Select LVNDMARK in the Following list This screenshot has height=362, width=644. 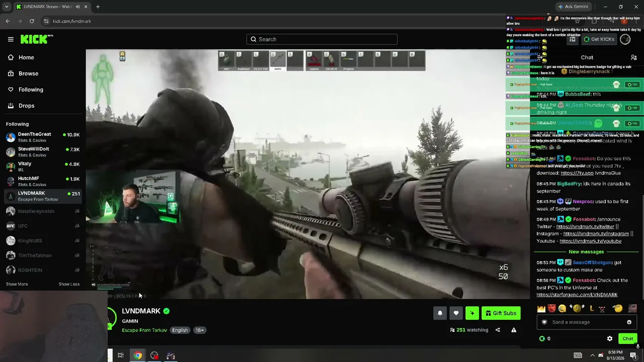(x=43, y=196)
